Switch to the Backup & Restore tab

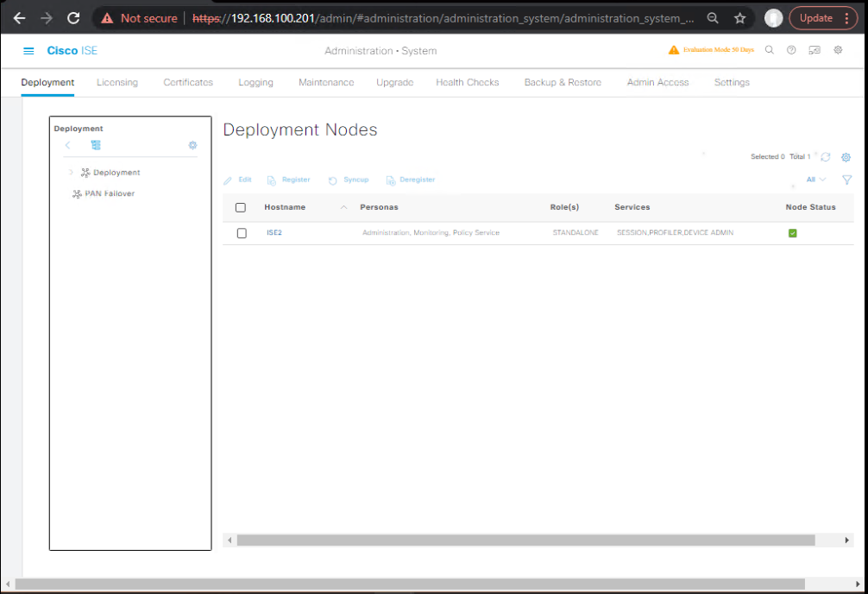pos(563,82)
